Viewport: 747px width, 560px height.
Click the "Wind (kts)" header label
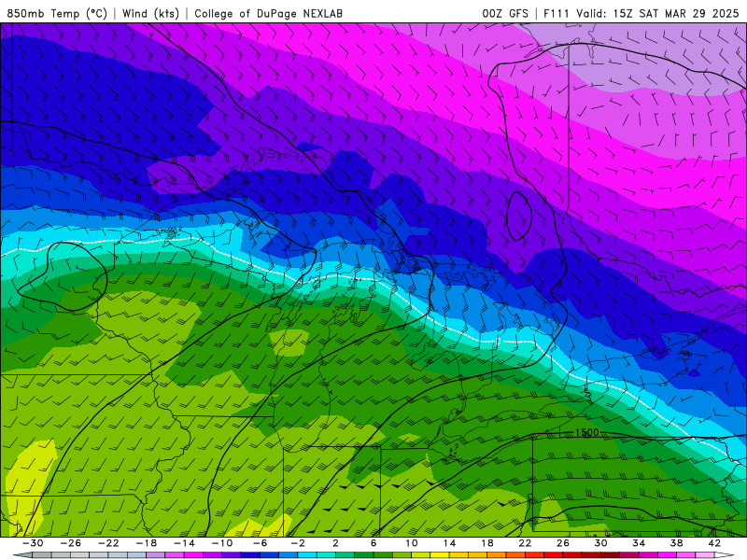[x=150, y=13]
